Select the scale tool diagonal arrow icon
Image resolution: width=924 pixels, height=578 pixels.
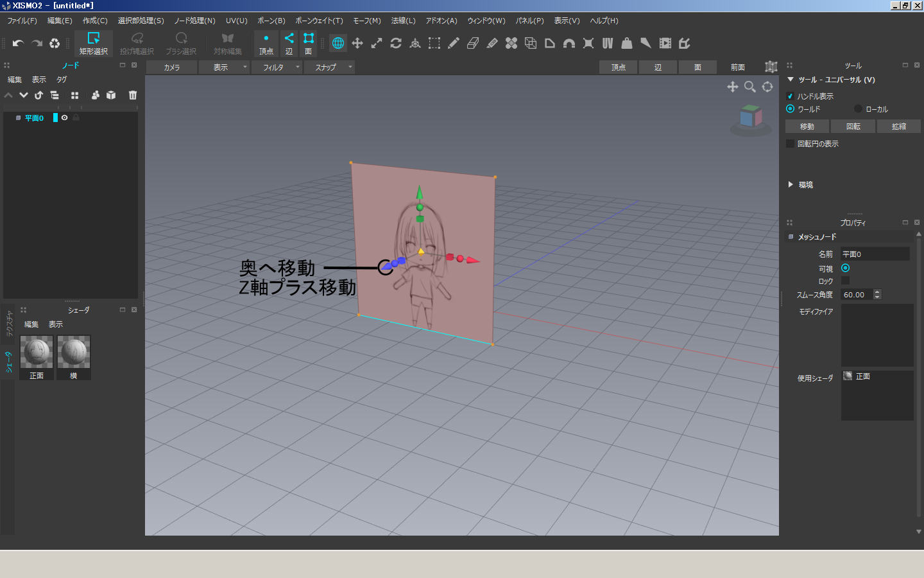point(377,43)
